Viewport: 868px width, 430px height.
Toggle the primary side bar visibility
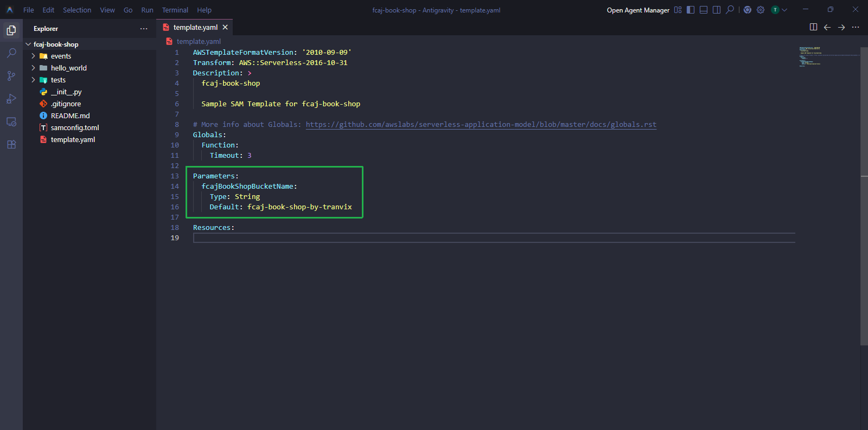(x=691, y=10)
